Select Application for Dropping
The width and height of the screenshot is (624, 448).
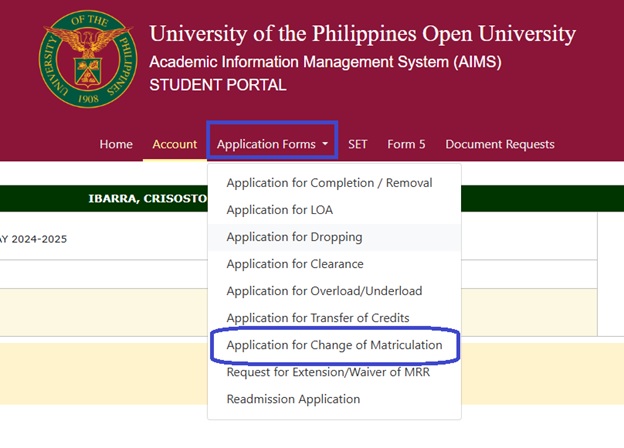click(x=294, y=237)
